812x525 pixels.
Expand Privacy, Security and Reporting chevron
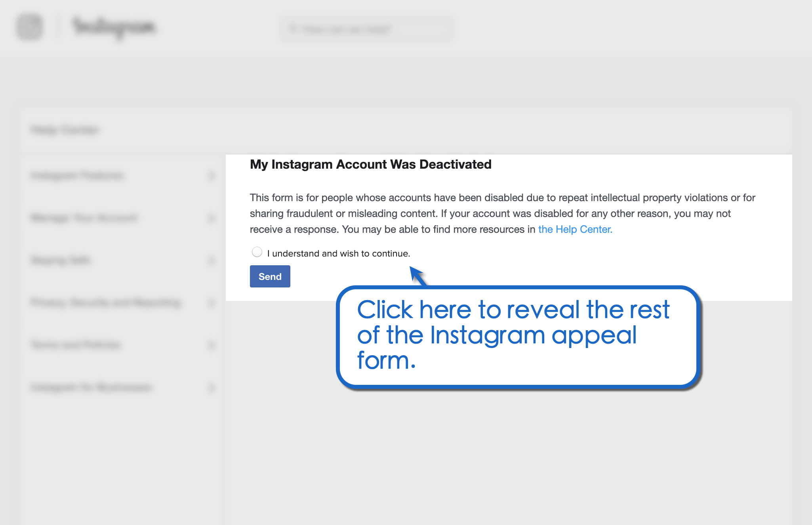(x=212, y=303)
